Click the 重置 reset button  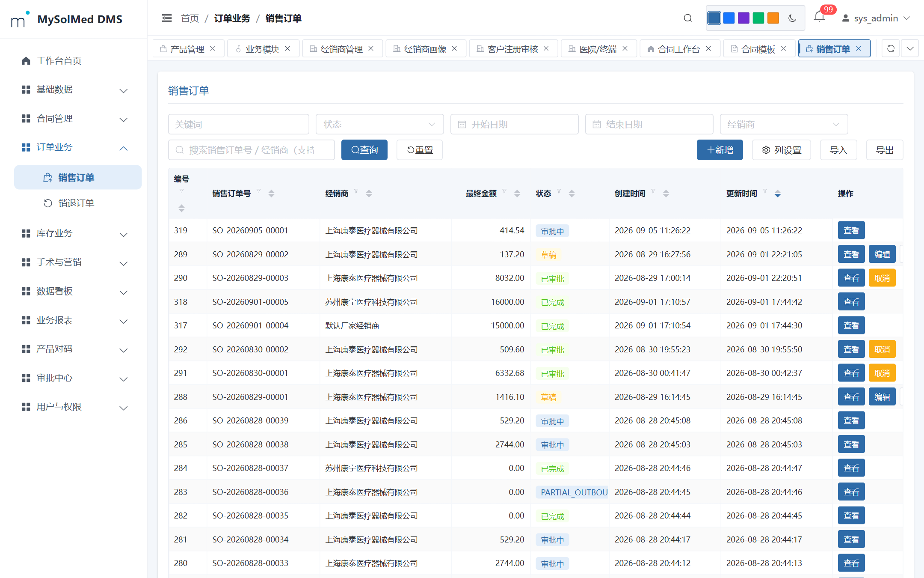(419, 150)
